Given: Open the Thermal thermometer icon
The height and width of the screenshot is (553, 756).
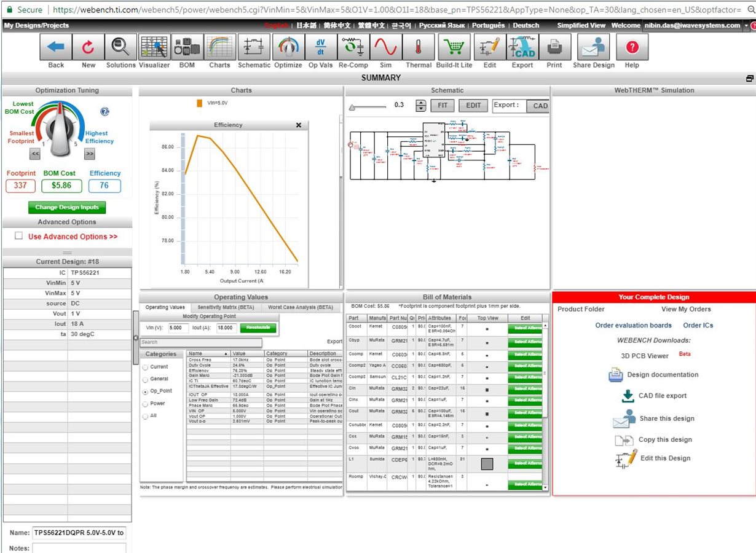Looking at the screenshot, I should pos(419,47).
